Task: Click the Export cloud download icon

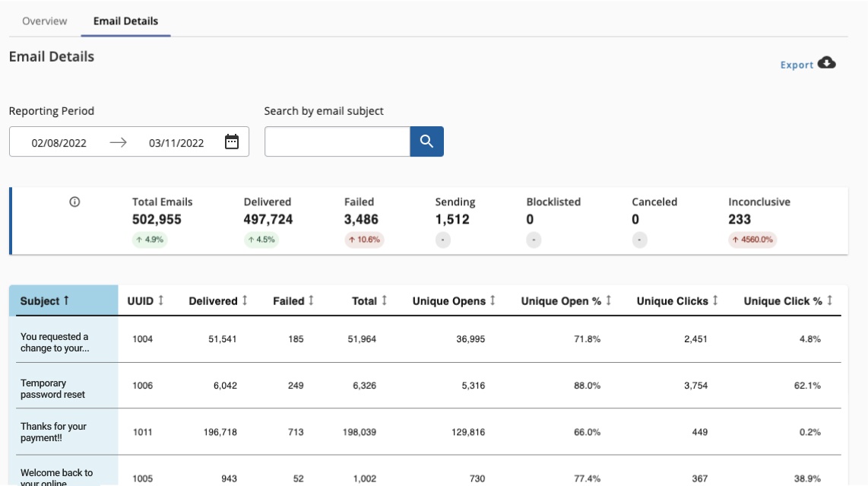Action: point(828,64)
